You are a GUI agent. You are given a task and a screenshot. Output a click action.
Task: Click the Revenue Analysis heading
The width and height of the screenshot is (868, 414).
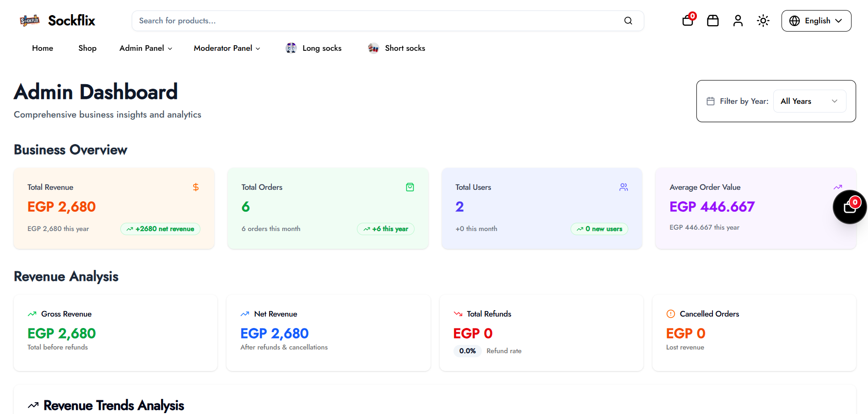tap(66, 277)
